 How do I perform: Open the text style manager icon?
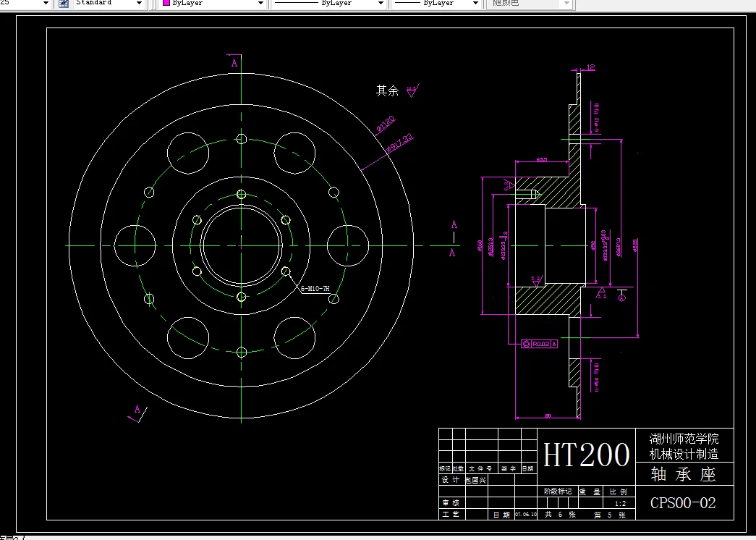click(x=64, y=4)
